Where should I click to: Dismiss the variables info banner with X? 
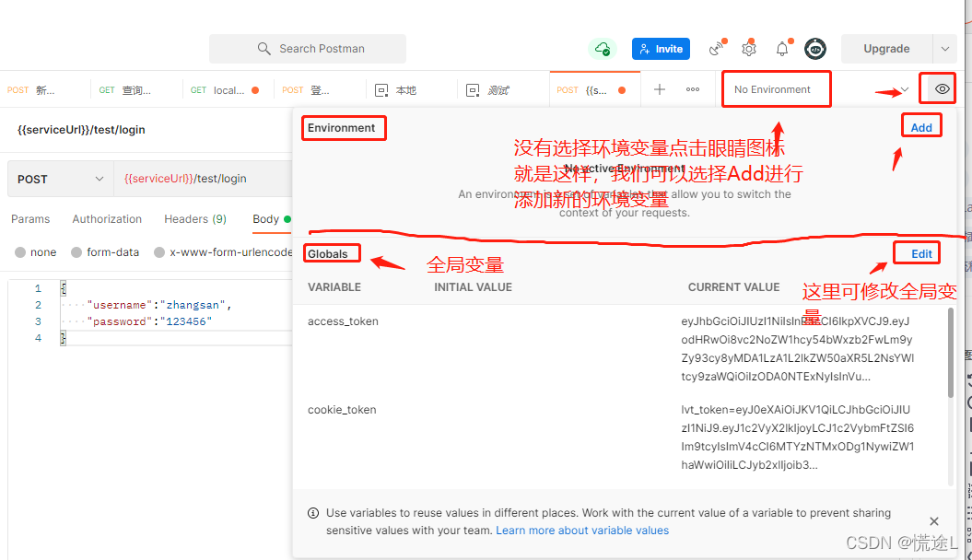coord(934,521)
